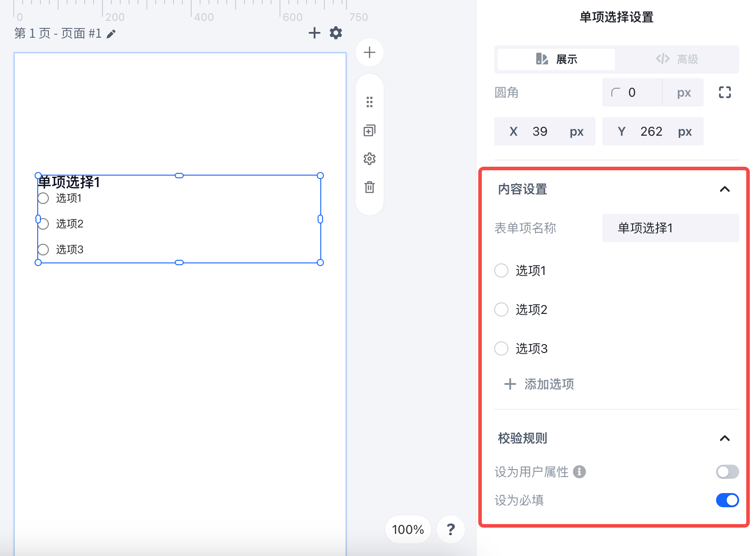756x556 pixels.
Task: Click the 单项选择1 title on canvas
Action: tap(69, 182)
